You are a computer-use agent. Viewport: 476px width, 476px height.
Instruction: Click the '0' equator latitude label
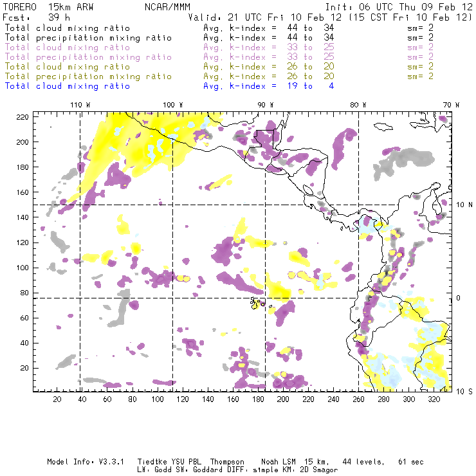[x=458, y=298]
